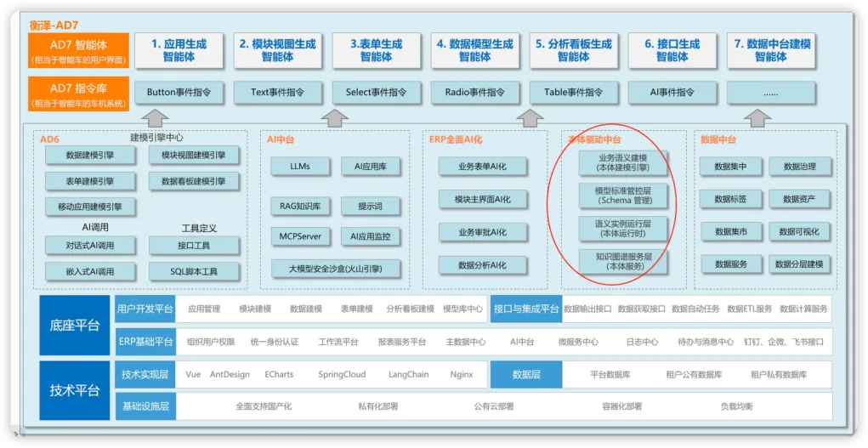Click the MCPServer block

click(x=300, y=236)
